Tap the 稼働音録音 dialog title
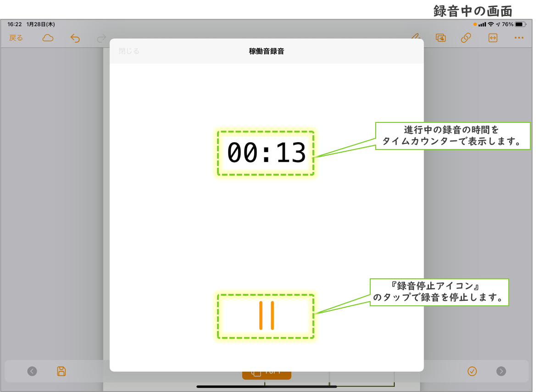This screenshot has width=545, height=392. coord(267,51)
